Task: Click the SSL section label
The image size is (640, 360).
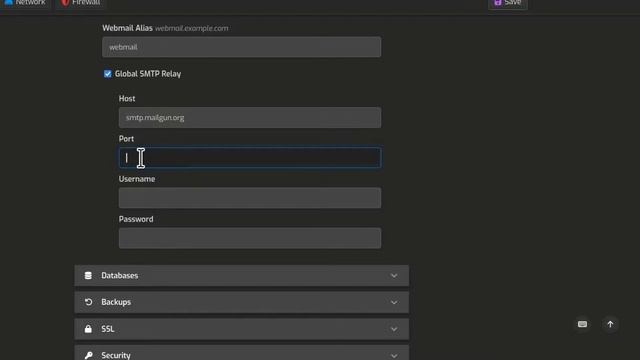Action: click(108, 329)
